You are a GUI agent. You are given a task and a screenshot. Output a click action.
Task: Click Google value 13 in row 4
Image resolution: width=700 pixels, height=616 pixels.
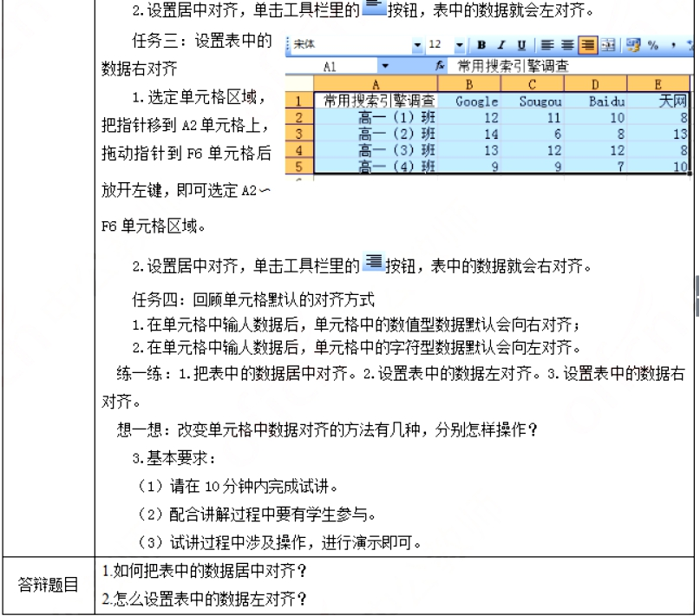[469, 150]
